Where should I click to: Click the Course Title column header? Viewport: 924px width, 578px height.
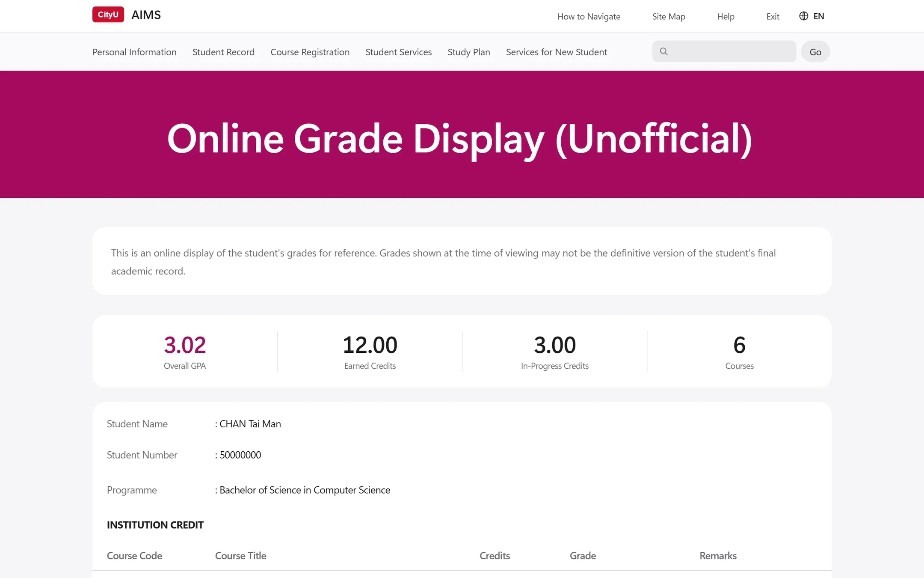pos(241,556)
